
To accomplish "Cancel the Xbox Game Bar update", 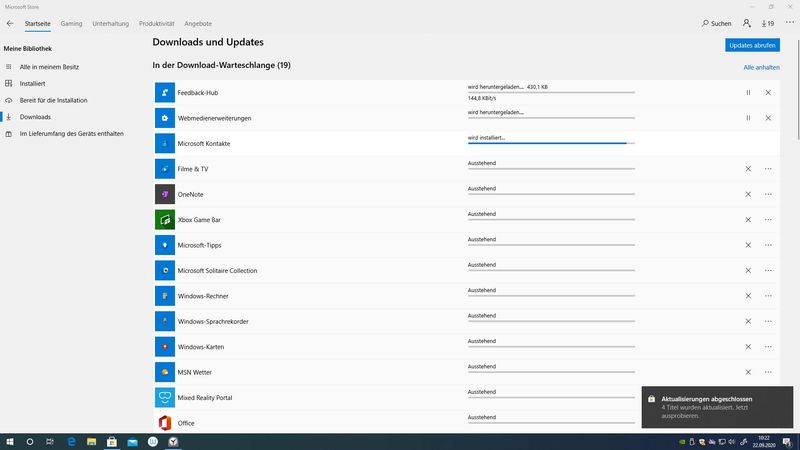I will [x=748, y=220].
